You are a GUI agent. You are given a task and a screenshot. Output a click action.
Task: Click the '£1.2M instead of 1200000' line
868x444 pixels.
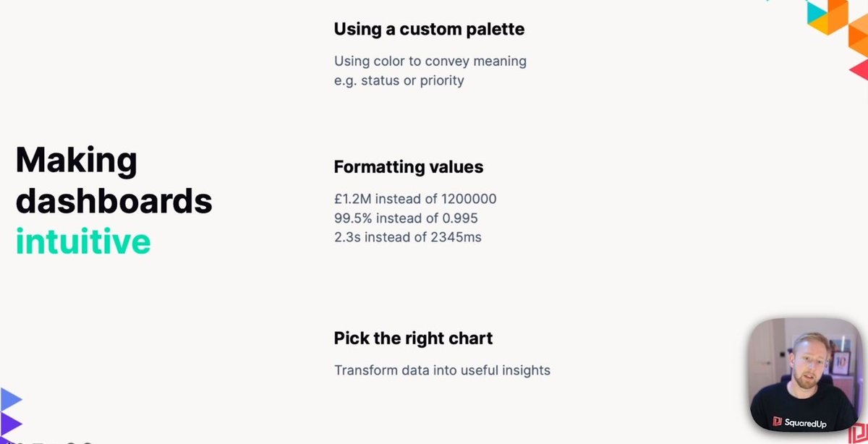pos(415,199)
